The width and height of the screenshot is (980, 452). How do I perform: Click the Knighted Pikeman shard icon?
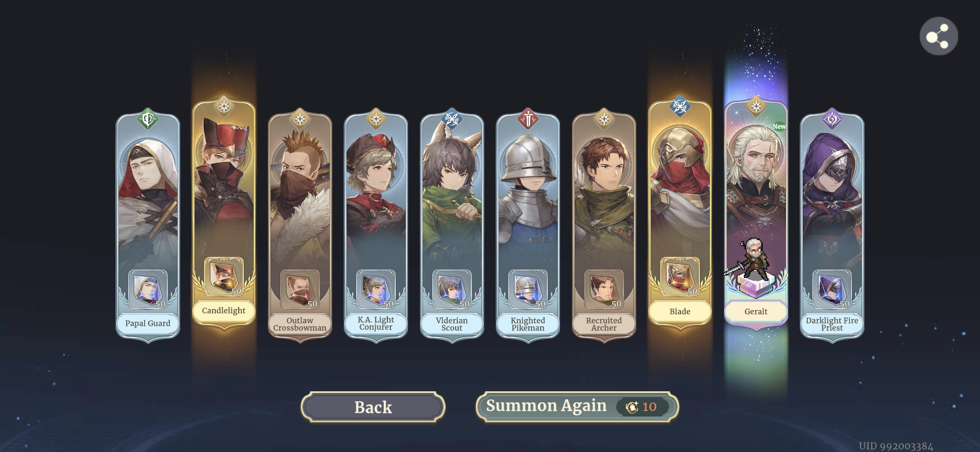528,289
